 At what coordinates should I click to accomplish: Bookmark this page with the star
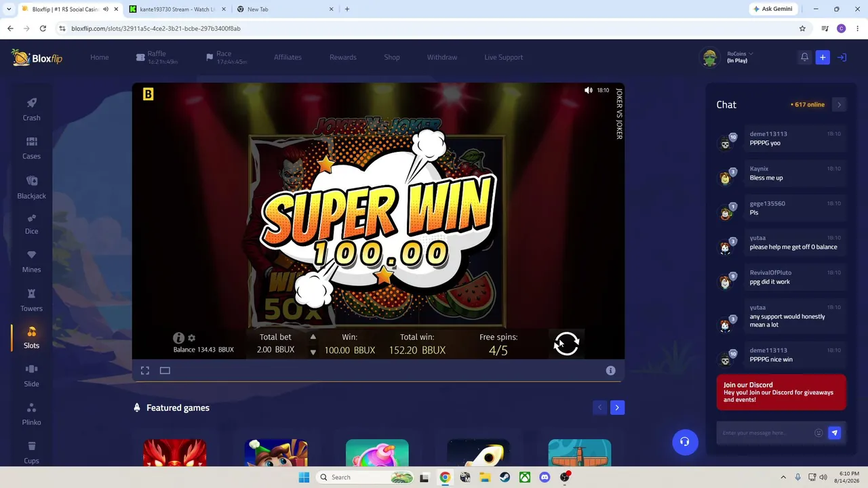pos(802,28)
